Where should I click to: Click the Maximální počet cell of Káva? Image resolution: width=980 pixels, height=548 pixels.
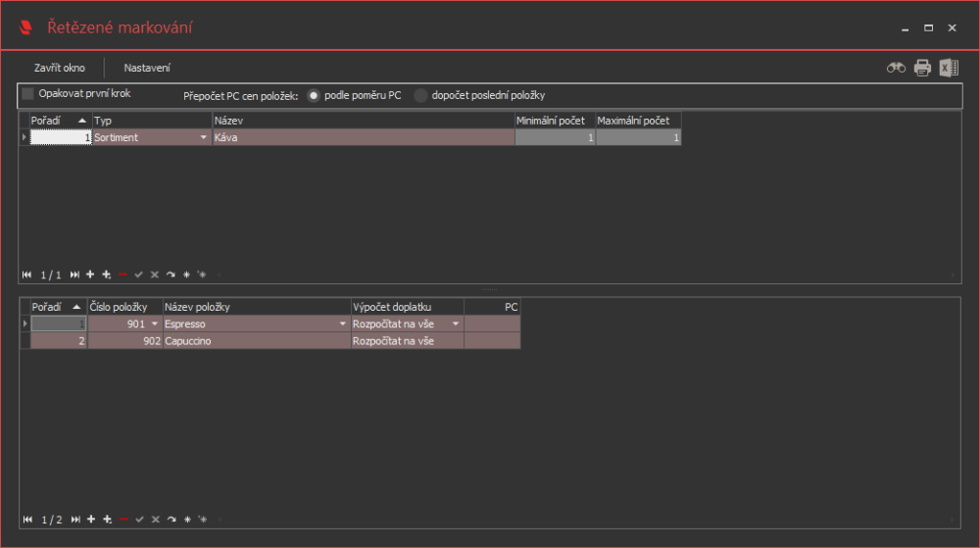(x=638, y=137)
